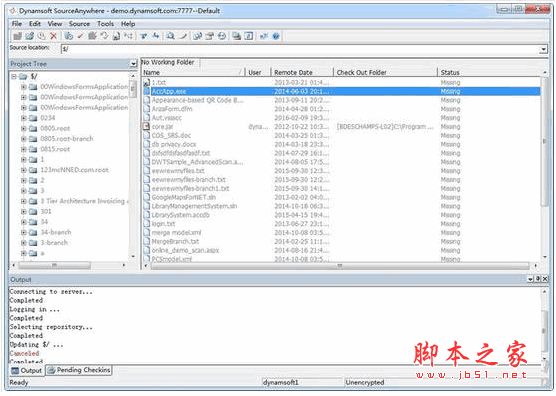The image size is (556, 396).
Task: Open the View menu
Action: 55,24
